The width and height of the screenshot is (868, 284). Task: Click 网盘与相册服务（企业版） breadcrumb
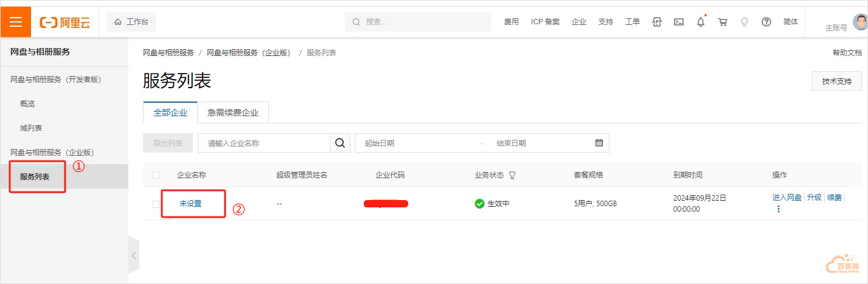tap(251, 53)
